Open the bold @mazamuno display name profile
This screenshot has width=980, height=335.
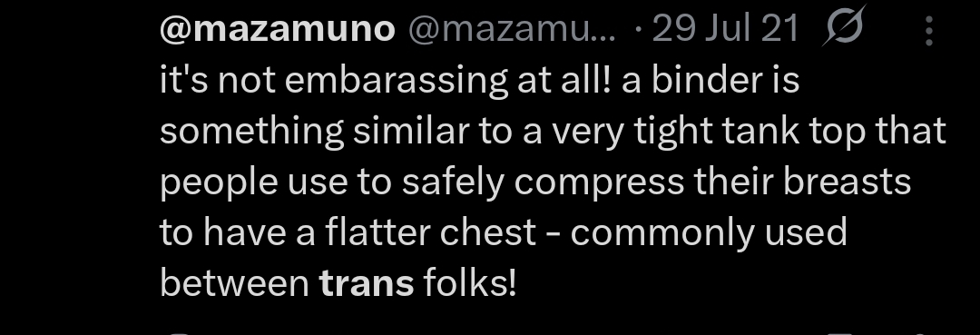coord(278,30)
